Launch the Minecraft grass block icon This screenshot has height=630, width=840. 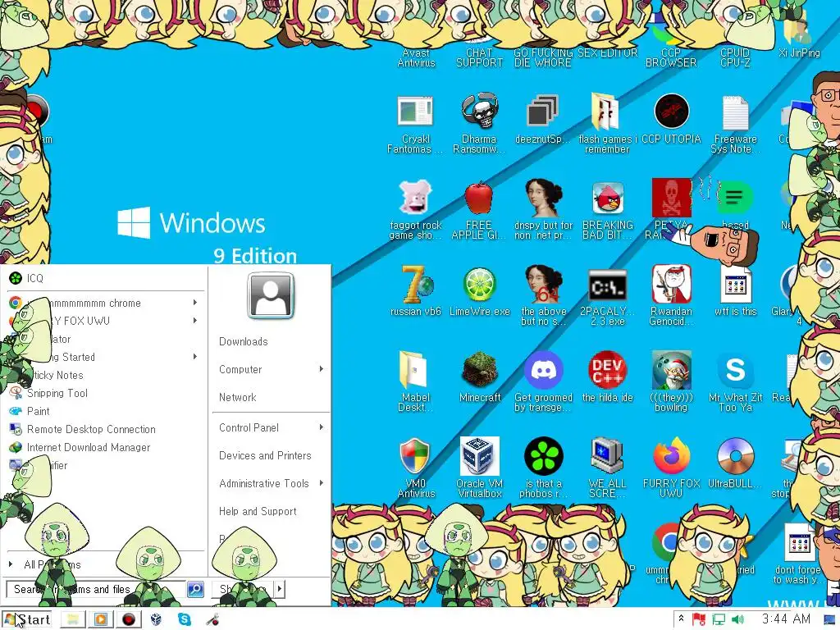click(x=479, y=370)
